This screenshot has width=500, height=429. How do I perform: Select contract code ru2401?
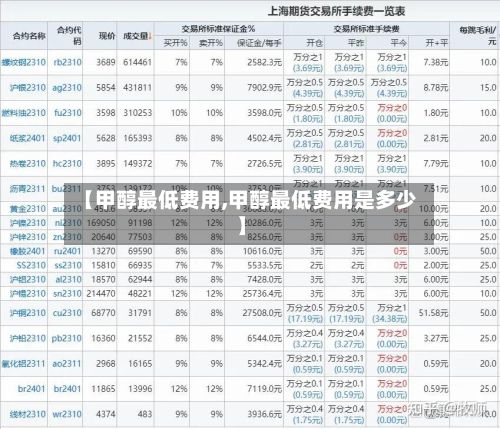point(68,251)
